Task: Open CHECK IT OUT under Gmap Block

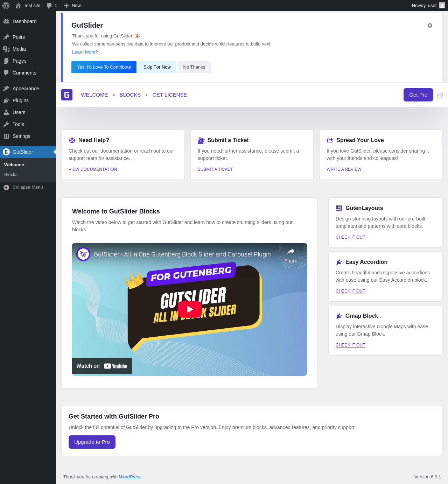Action: pyautogui.click(x=350, y=345)
